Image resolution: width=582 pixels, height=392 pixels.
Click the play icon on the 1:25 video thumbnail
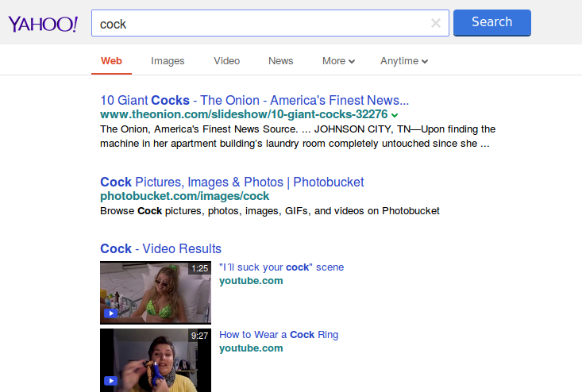pos(111,313)
